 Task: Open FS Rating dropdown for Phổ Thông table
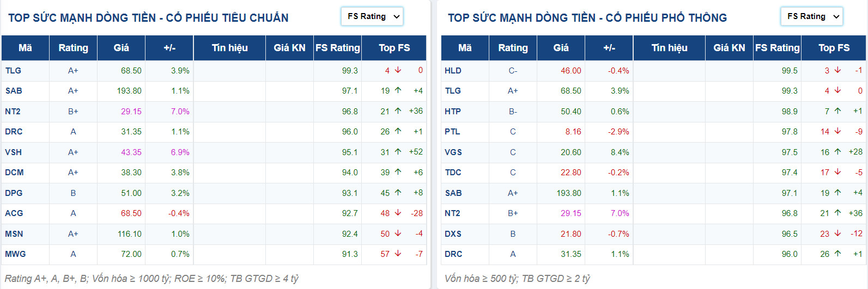812,17
